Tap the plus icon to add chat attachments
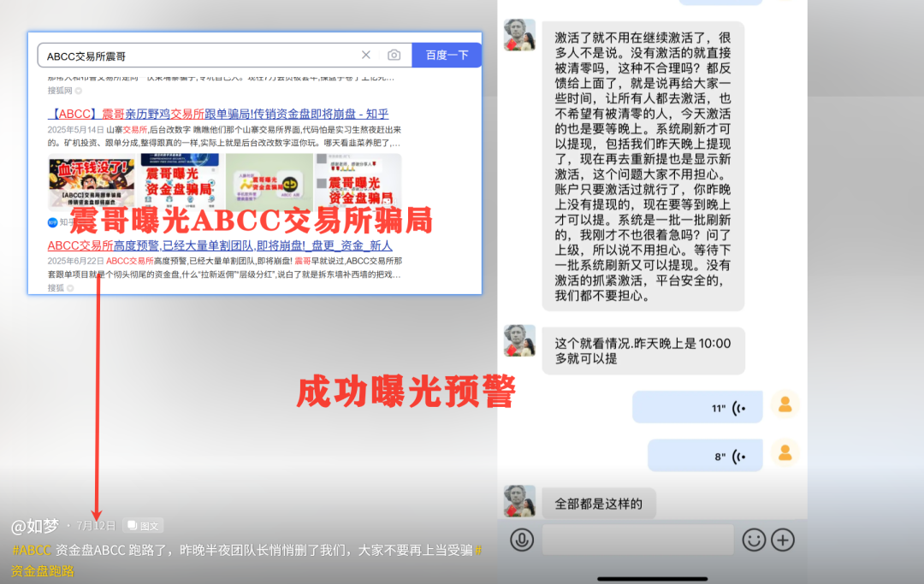924x584 pixels. [x=784, y=540]
